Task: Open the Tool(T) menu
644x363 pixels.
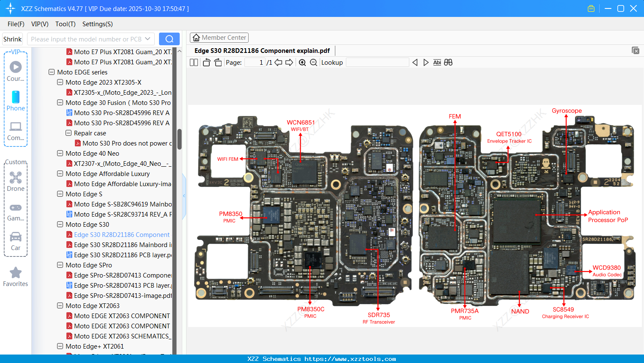Action: [x=65, y=24]
